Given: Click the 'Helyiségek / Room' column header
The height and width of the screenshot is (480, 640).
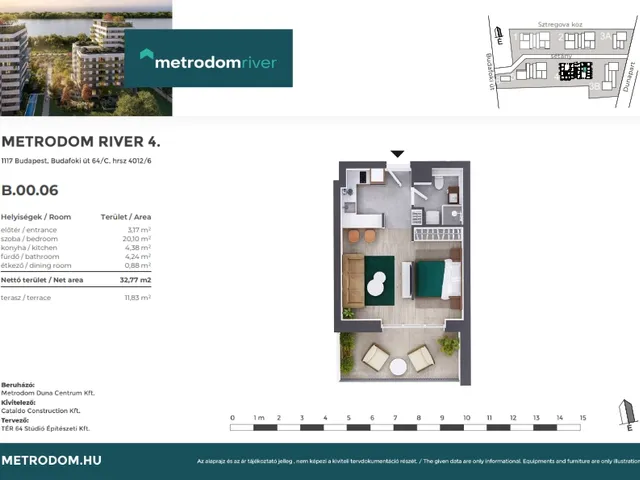Looking at the screenshot, I should (36, 217).
